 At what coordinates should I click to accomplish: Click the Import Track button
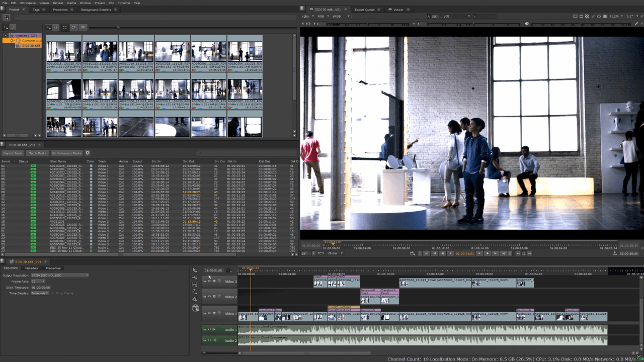13,153
